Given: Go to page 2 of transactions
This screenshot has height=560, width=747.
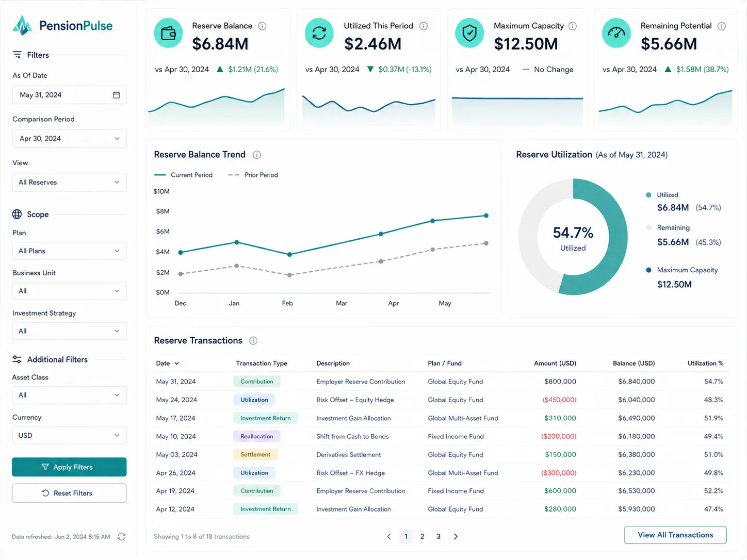Looking at the screenshot, I should (x=422, y=537).
